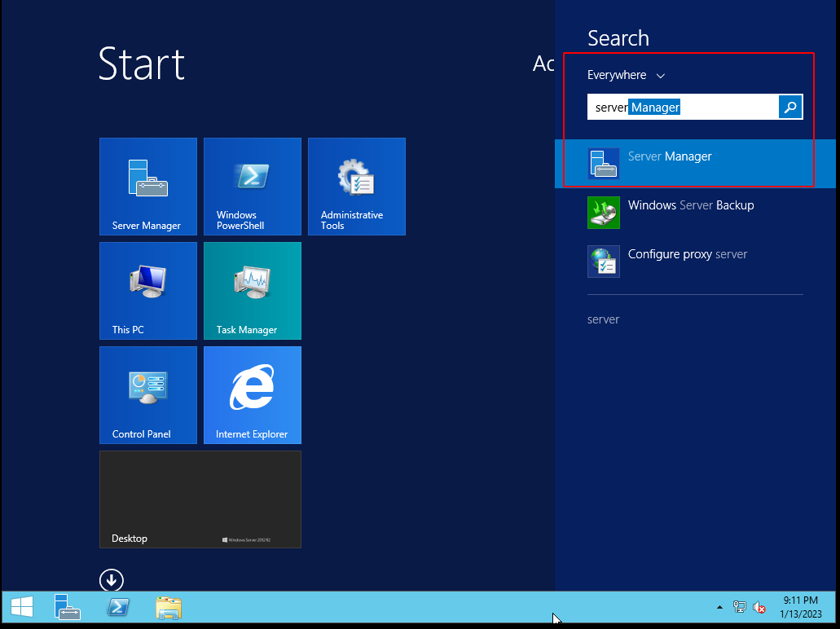Launch the Task Manager tile
The image size is (840, 629).
tap(253, 291)
